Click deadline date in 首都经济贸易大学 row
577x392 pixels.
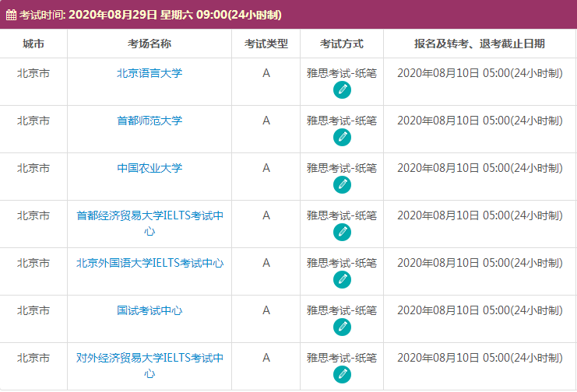click(480, 215)
